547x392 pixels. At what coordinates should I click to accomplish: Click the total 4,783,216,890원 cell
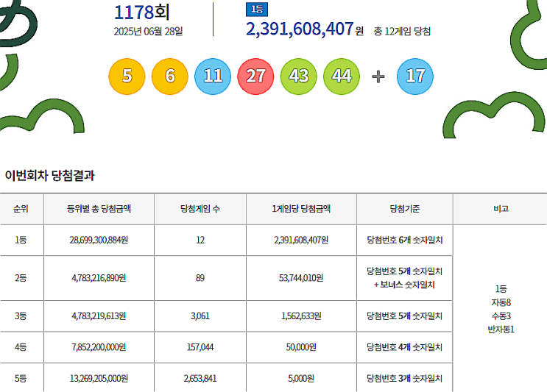(x=99, y=278)
